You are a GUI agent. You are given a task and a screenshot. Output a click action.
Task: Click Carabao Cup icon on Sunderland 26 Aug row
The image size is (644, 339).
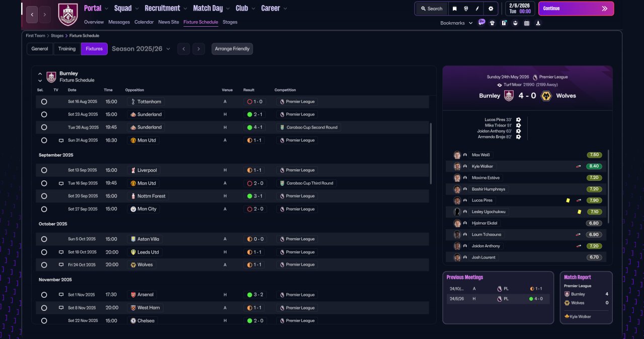click(x=282, y=127)
